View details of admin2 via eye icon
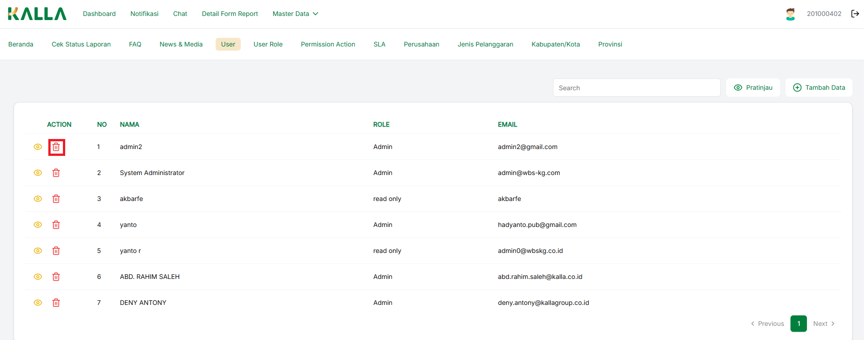The width and height of the screenshot is (868, 340). pyautogui.click(x=38, y=147)
